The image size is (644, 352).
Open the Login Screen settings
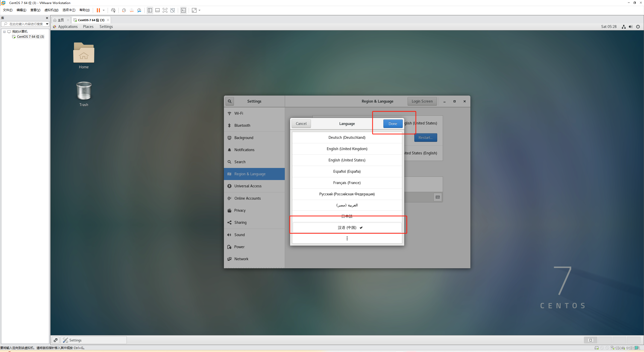coord(422,101)
